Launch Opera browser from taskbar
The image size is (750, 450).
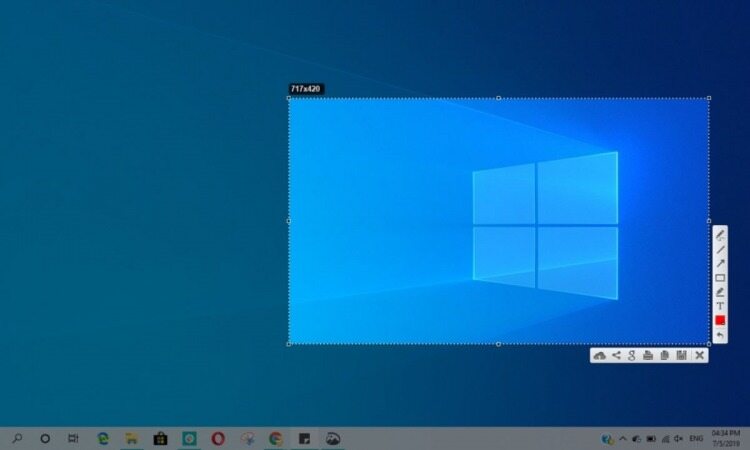click(x=218, y=439)
